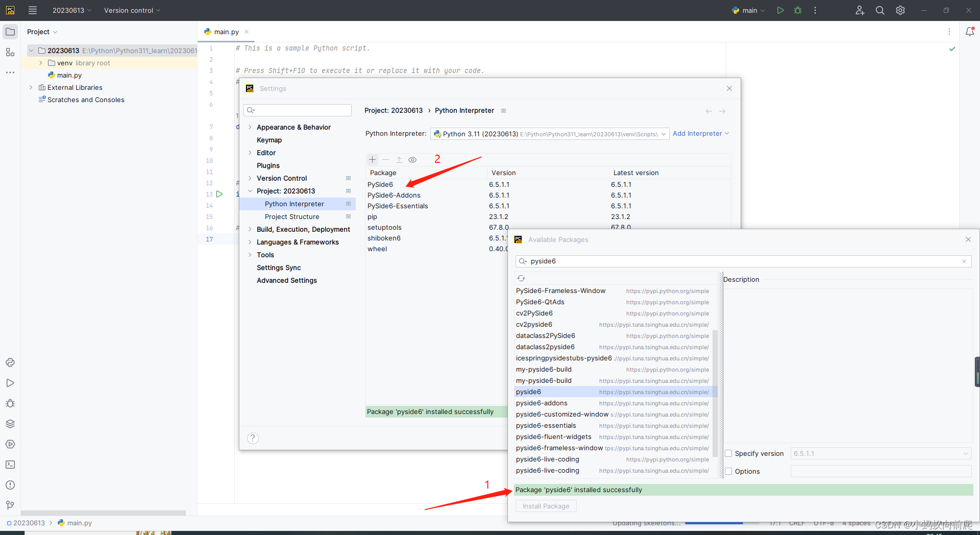
Task: Click the available packages list scrollbar
Action: coord(715,393)
